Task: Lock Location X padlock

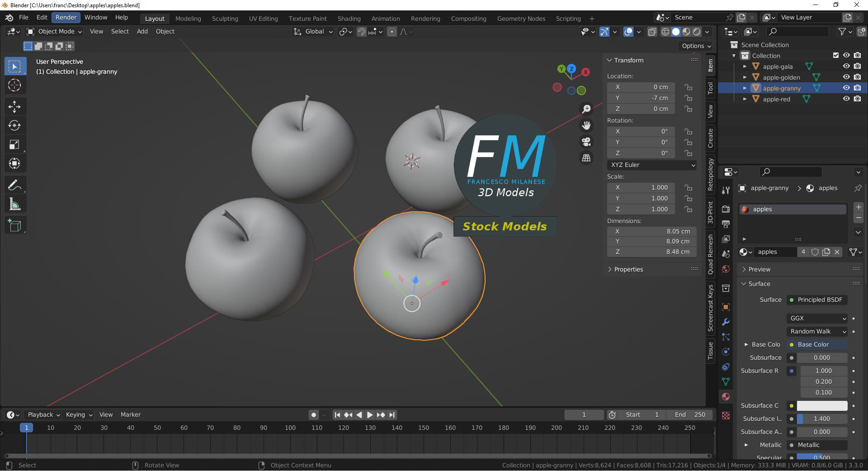Action: (689, 87)
